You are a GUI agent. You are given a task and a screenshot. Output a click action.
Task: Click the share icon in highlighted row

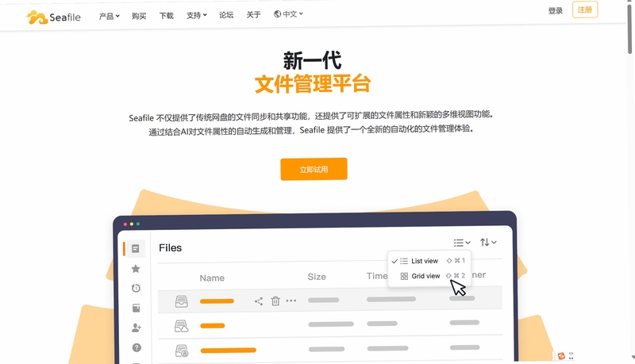259,301
